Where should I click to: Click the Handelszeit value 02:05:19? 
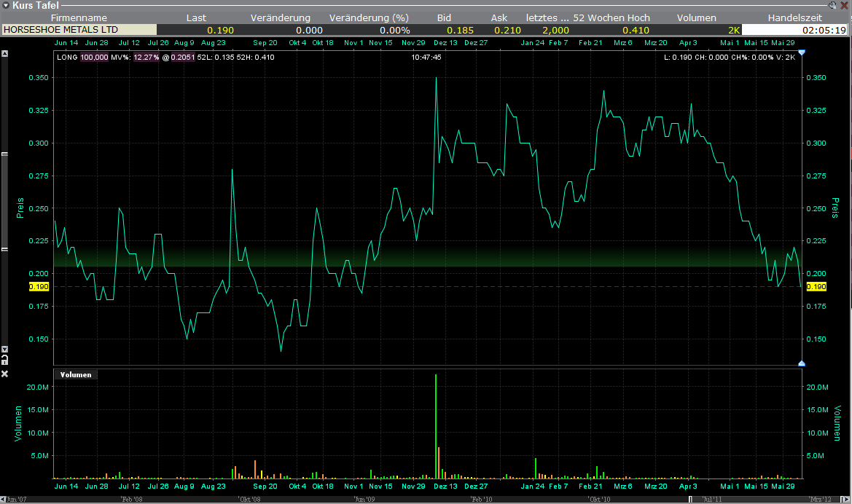tap(824, 30)
